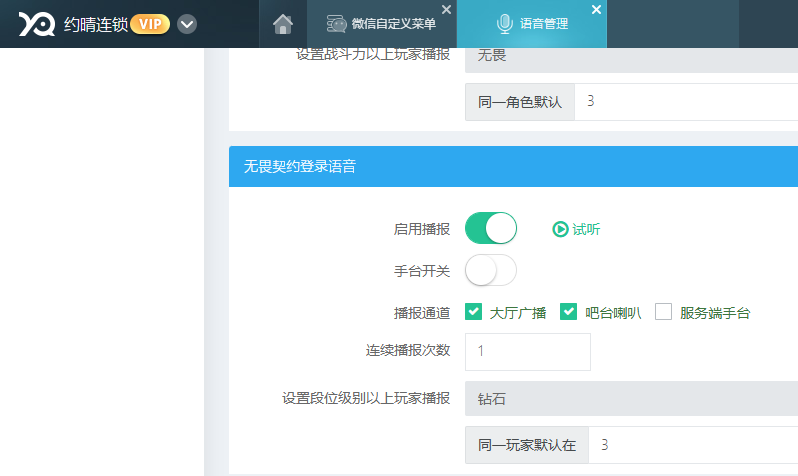Disable the 启用播报 switch
Image resolution: width=798 pixels, height=476 pixels.
491,228
